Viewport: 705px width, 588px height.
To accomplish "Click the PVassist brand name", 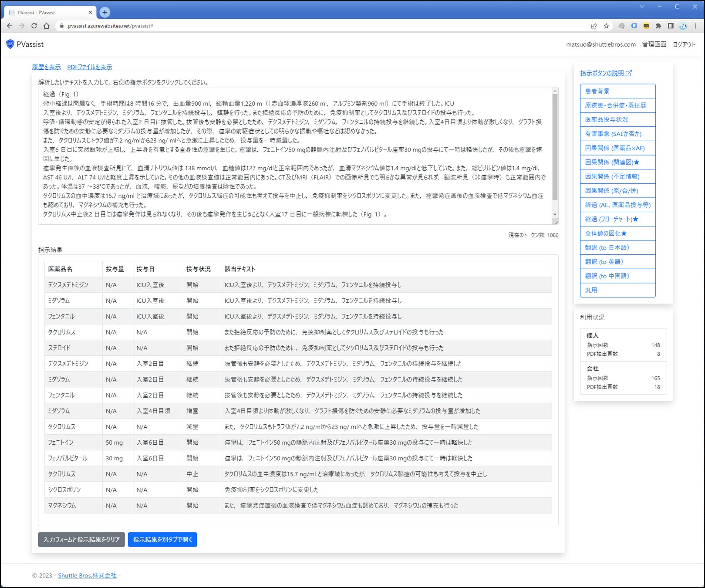I will [30, 44].
